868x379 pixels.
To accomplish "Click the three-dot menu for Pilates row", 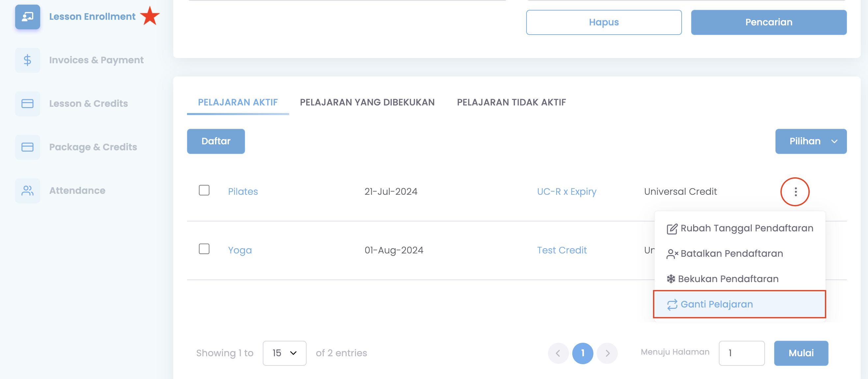I will click(795, 191).
